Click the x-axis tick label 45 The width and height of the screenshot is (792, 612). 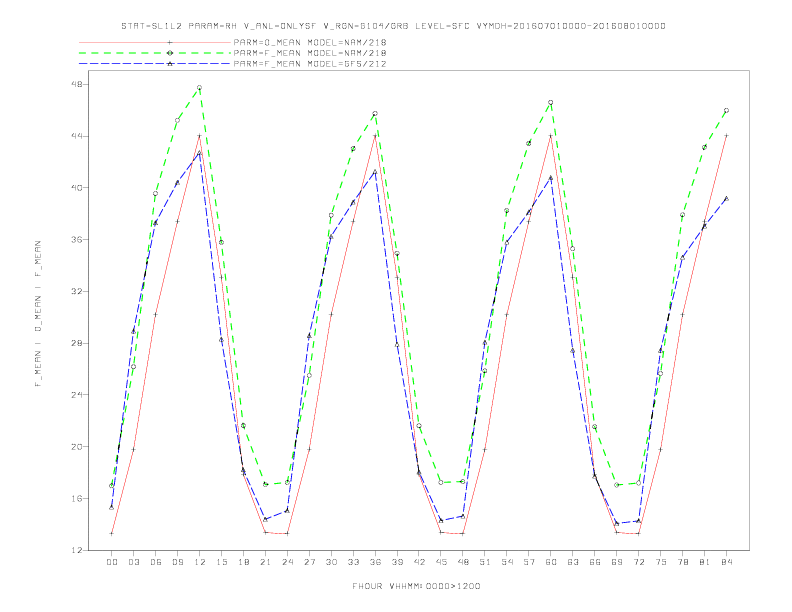(x=441, y=562)
